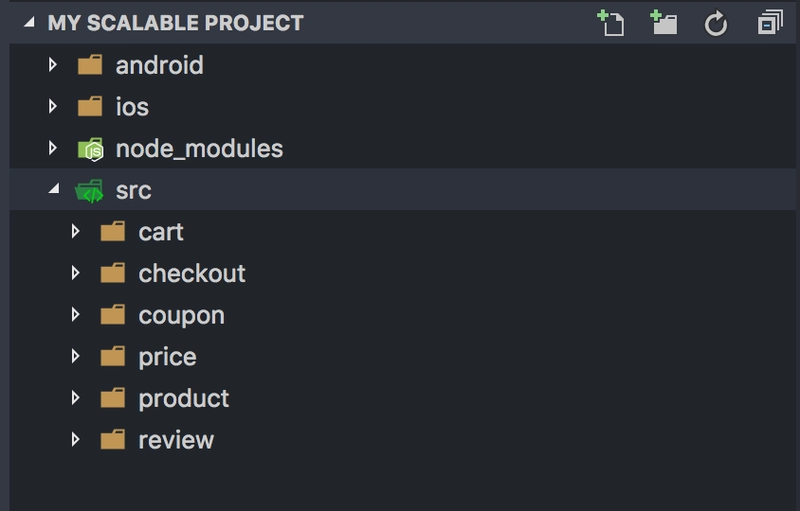Expand the android folder arrow

[x=52, y=65]
